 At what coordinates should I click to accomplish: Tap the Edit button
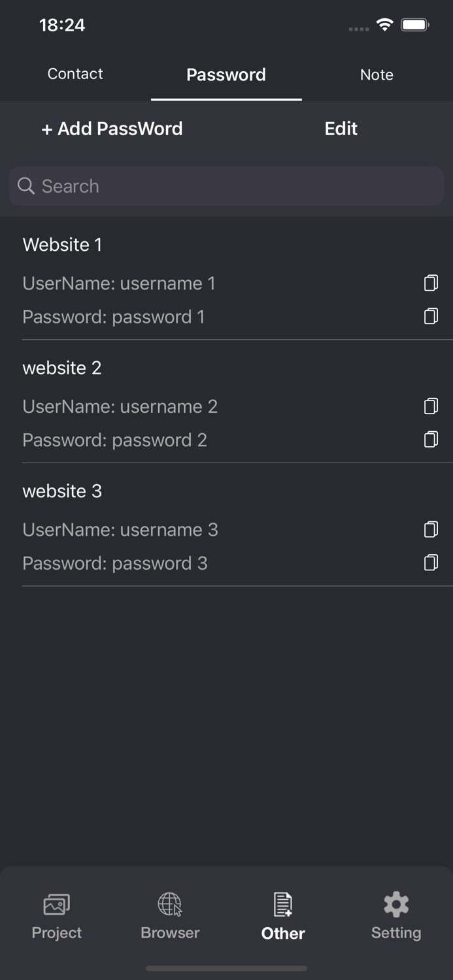point(341,129)
